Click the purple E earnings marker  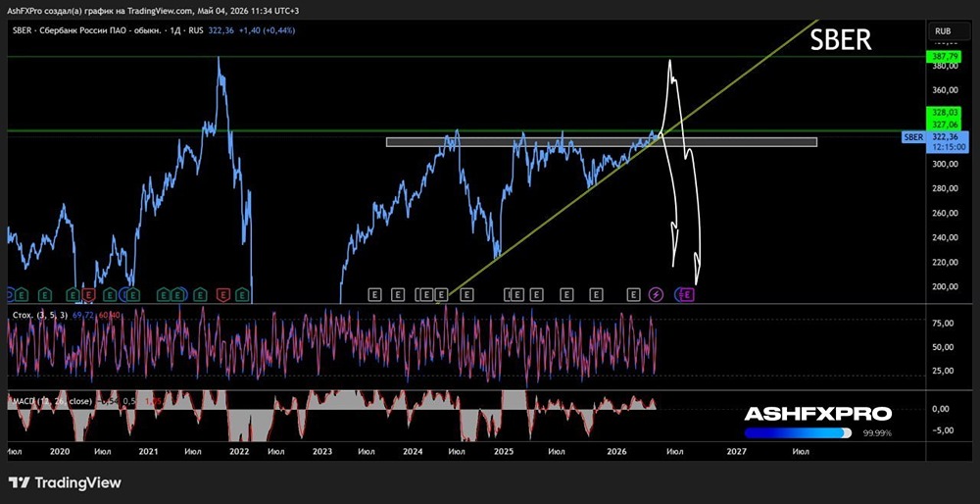689,294
